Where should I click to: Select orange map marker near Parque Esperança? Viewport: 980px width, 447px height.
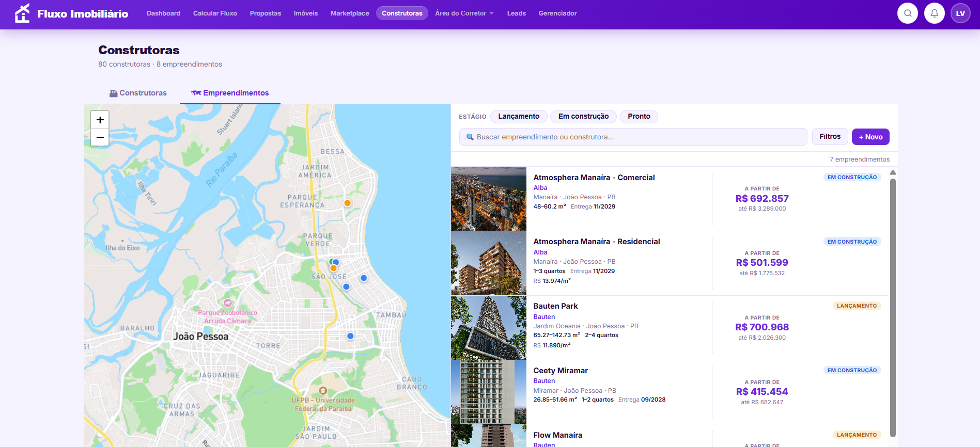coord(348,203)
